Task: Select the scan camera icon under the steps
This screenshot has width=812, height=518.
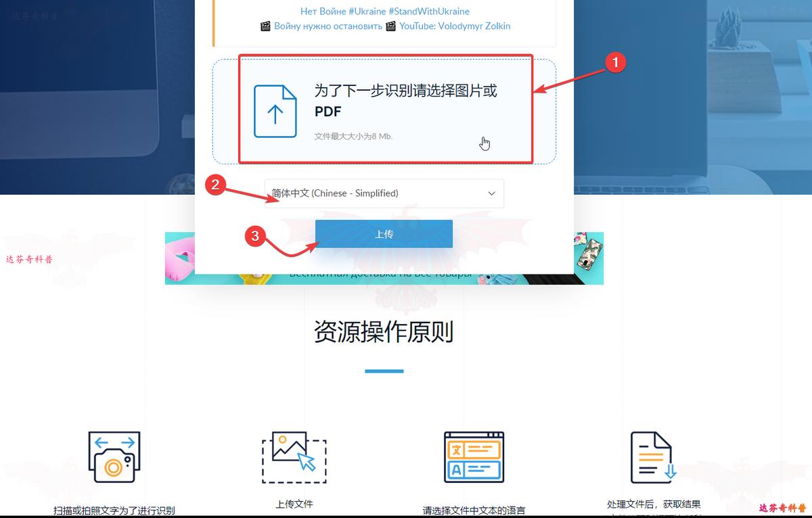Action: (x=114, y=457)
